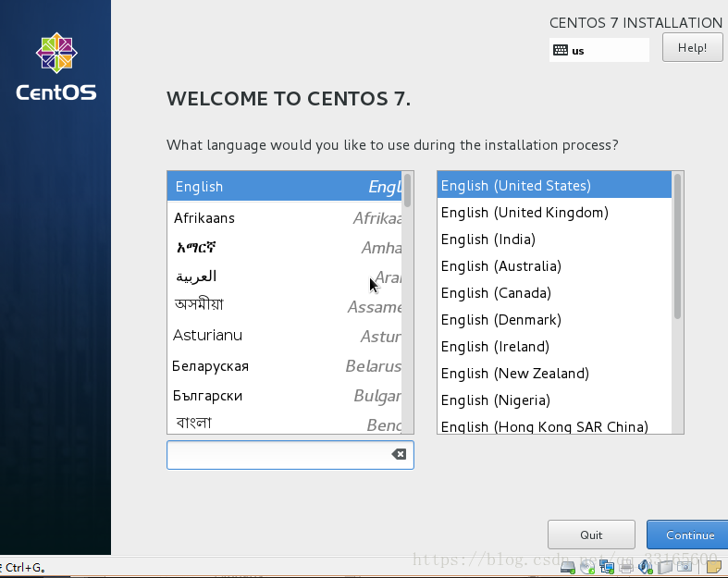Select English (New Zealand) locale
The height and width of the screenshot is (578, 728).
(554, 374)
